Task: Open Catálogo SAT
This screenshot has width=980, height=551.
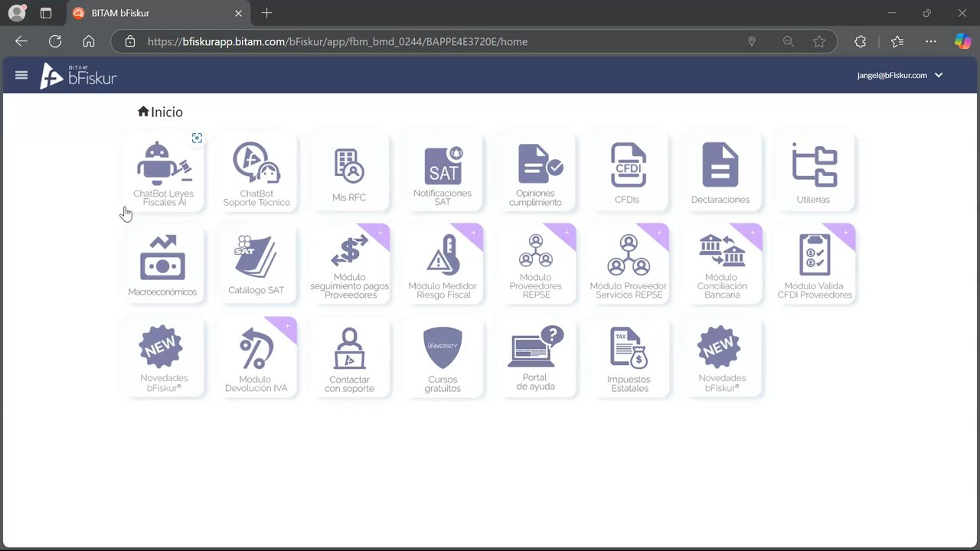Action: point(256,264)
